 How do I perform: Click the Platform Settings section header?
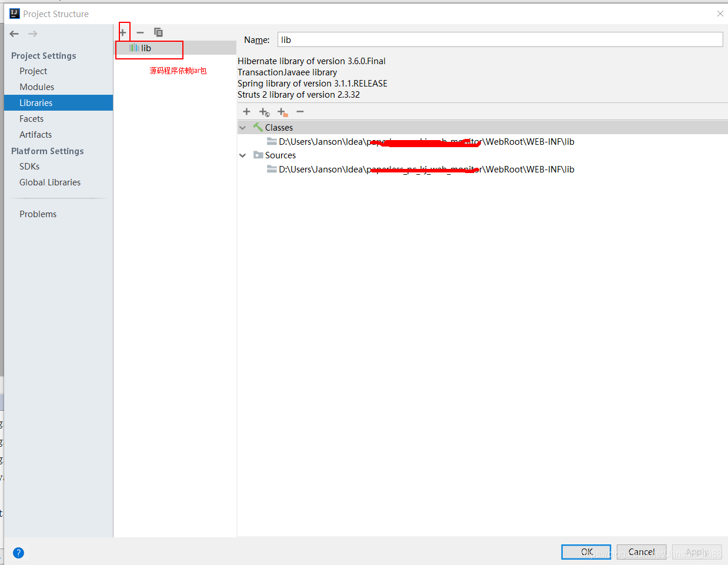[48, 151]
